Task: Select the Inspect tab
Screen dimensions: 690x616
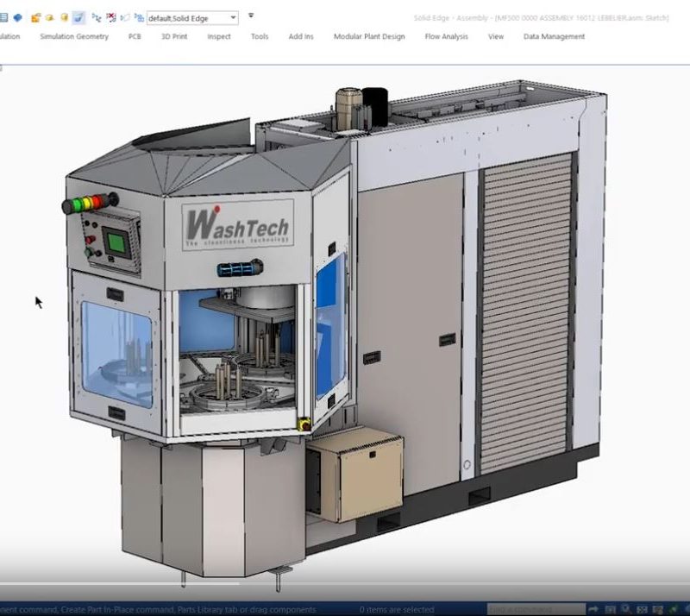Action: coord(219,36)
